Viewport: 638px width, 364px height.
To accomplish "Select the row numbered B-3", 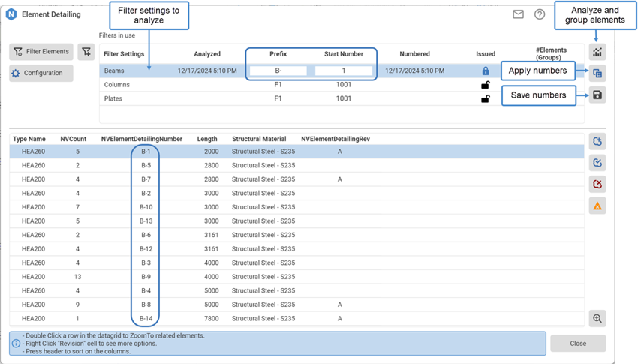I will pyautogui.click(x=297, y=263).
